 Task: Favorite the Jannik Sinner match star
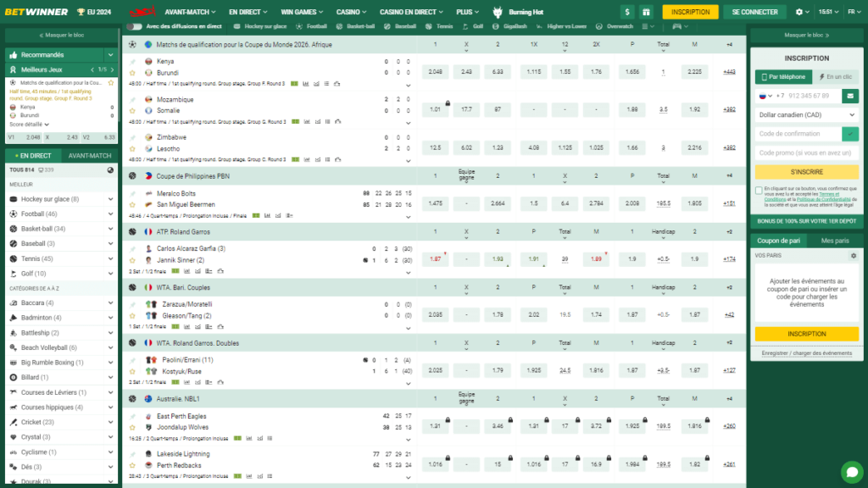point(132,260)
